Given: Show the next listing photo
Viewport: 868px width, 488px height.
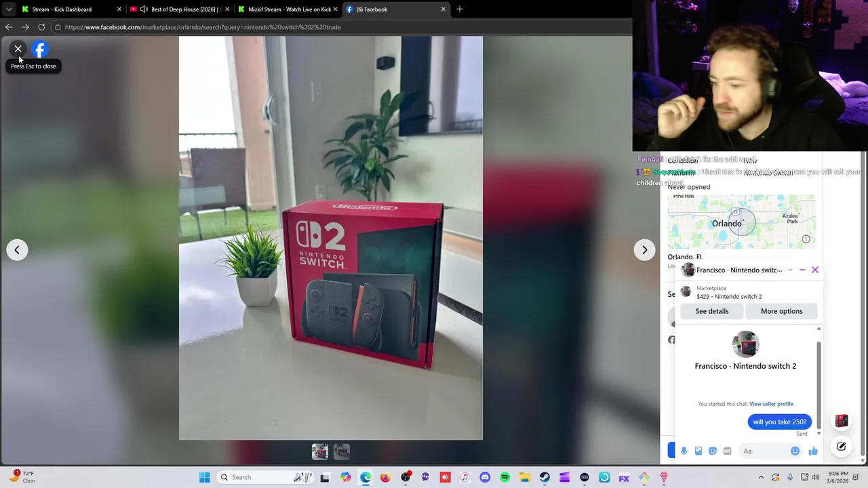Looking at the screenshot, I should (x=644, y=250).
